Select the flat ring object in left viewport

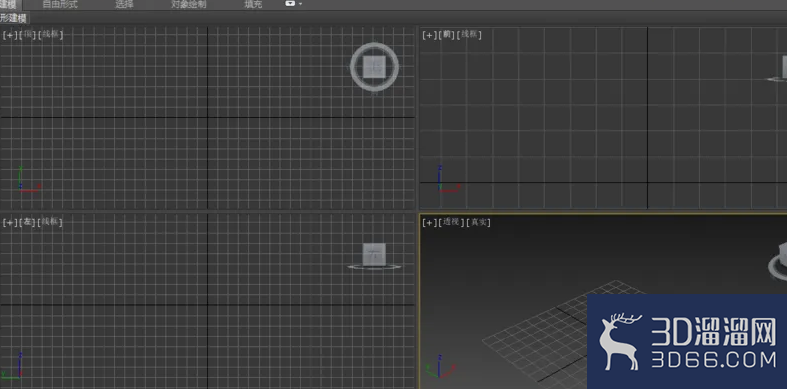point(374,267)
